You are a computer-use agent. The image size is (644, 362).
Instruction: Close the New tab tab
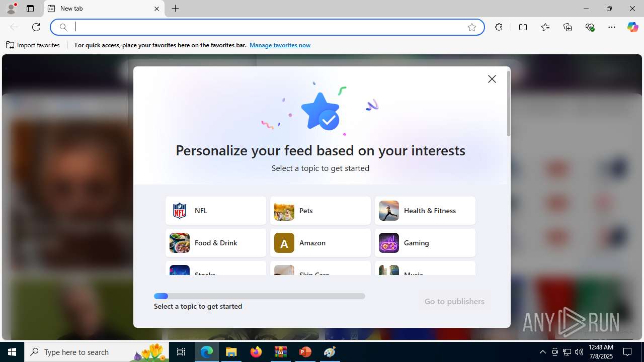pyautogui.click(x=156, y=9)
